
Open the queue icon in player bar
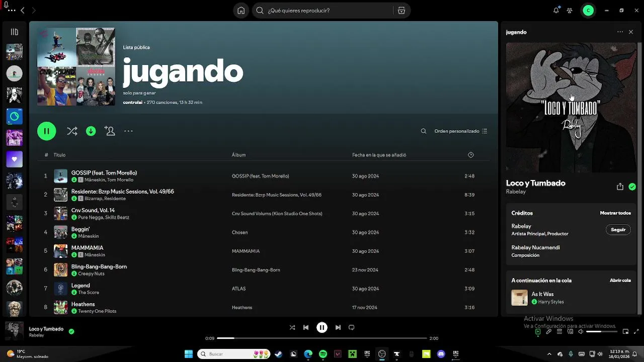tap(559, 332)
